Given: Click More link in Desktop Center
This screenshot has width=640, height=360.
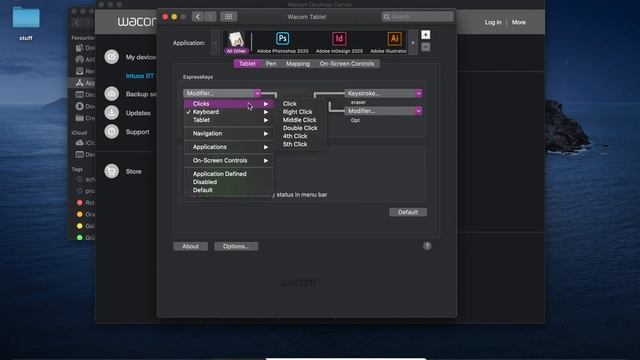Looking at the screenshot, I should coord(518,22).
